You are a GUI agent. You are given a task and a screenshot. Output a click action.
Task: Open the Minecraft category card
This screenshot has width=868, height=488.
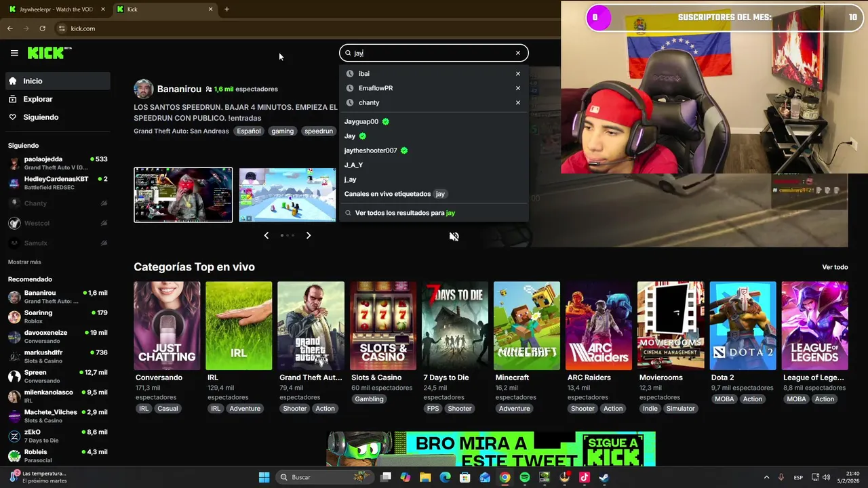pos(527,326)
